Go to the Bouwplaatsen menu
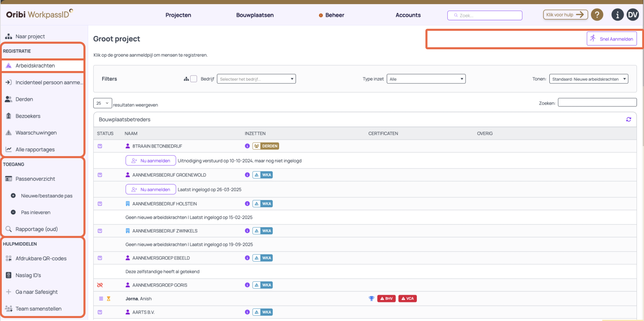Screen dimensions: 644x321 [255, 15]
